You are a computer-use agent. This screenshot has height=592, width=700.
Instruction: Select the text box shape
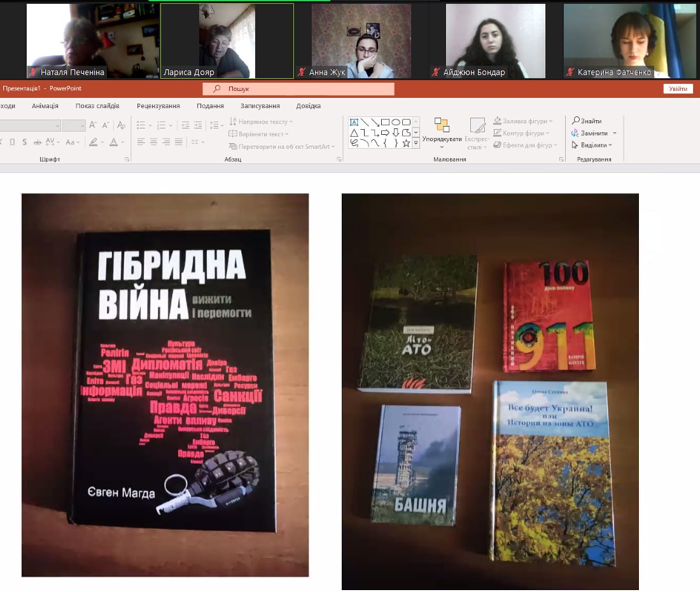pos(354,122)
